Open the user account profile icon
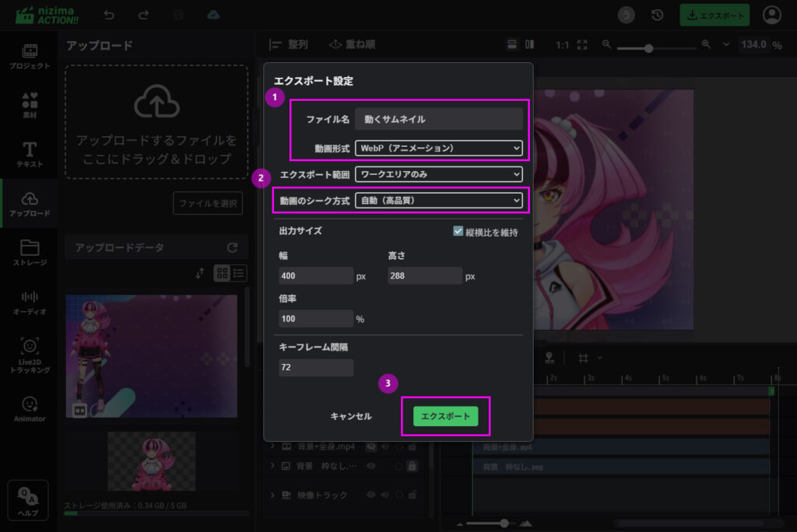The image size is (797, 532). tap(772, 15)
